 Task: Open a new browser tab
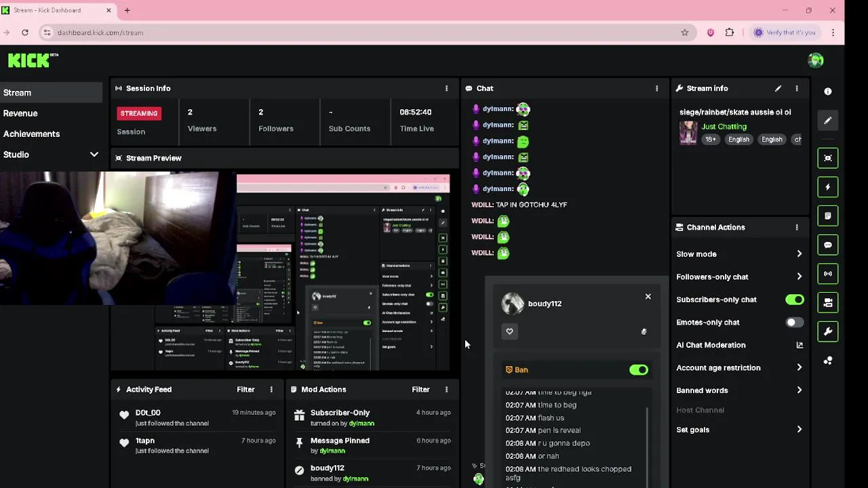tap(127, 10)
